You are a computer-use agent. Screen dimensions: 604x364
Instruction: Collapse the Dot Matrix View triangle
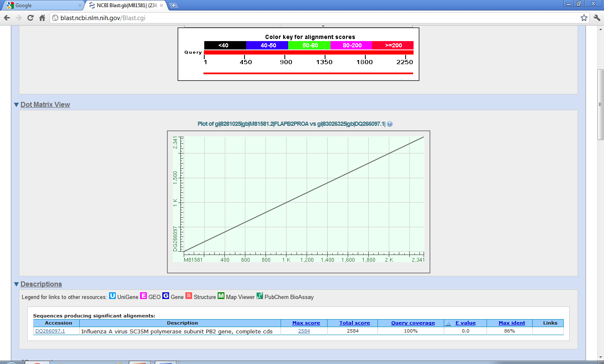[x=16, y=105]
